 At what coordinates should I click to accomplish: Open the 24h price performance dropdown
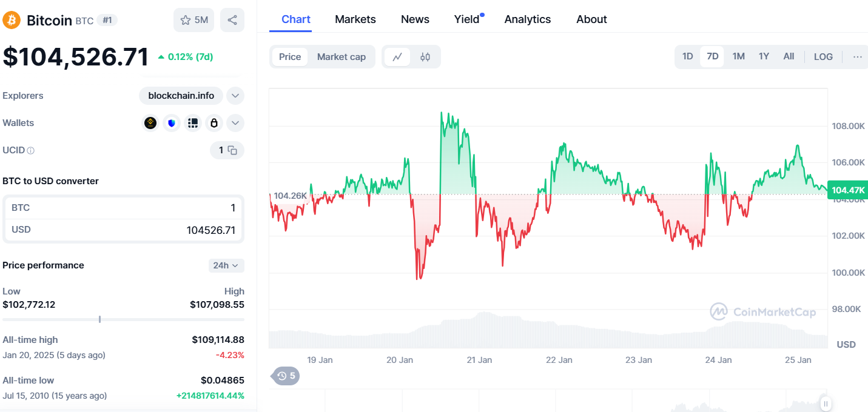tap(226, 265)
